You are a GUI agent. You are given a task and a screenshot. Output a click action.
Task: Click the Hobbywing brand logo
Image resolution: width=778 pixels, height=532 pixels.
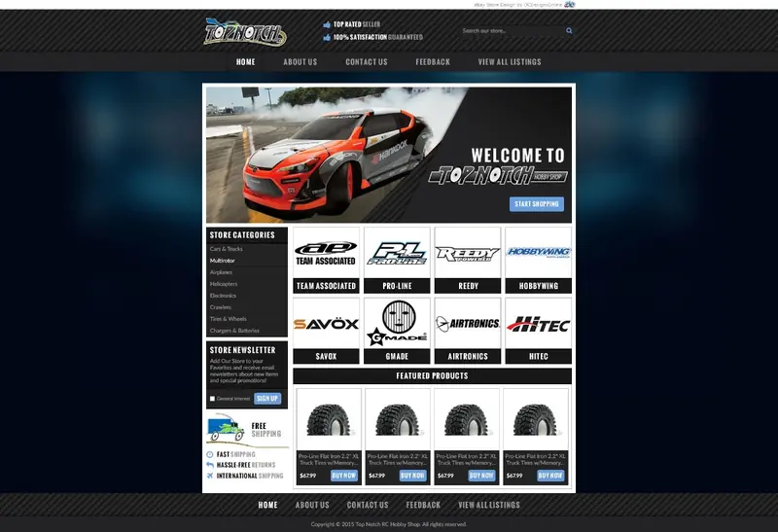tap(539, 253)
